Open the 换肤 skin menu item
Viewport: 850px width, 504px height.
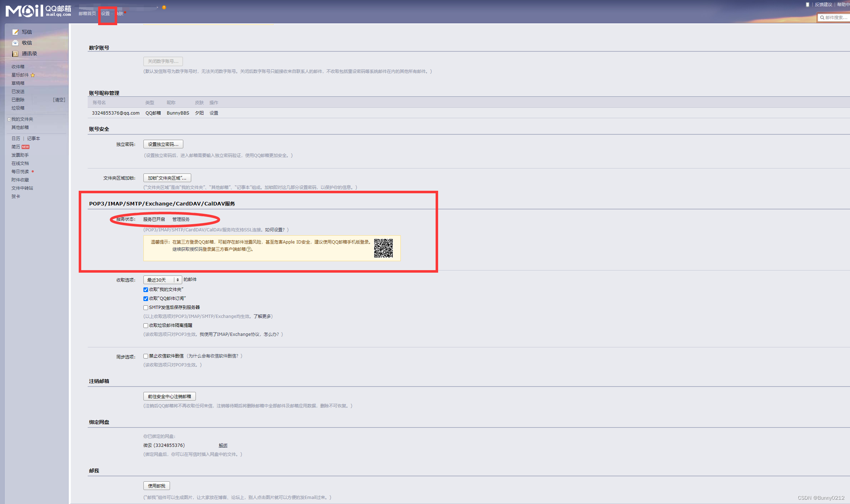point(121,13)
